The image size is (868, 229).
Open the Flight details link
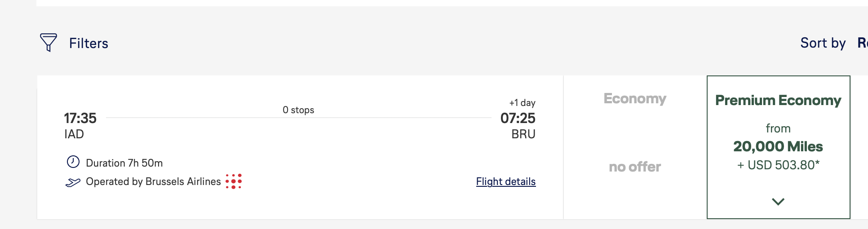(x=506, y=181)
